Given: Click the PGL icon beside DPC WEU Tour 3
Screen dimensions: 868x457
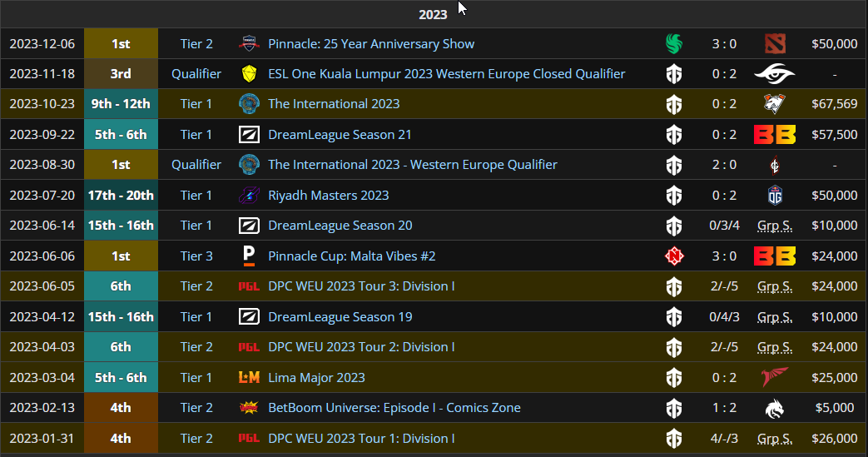Looking at the screenshot, I should [x=249, y=286].
